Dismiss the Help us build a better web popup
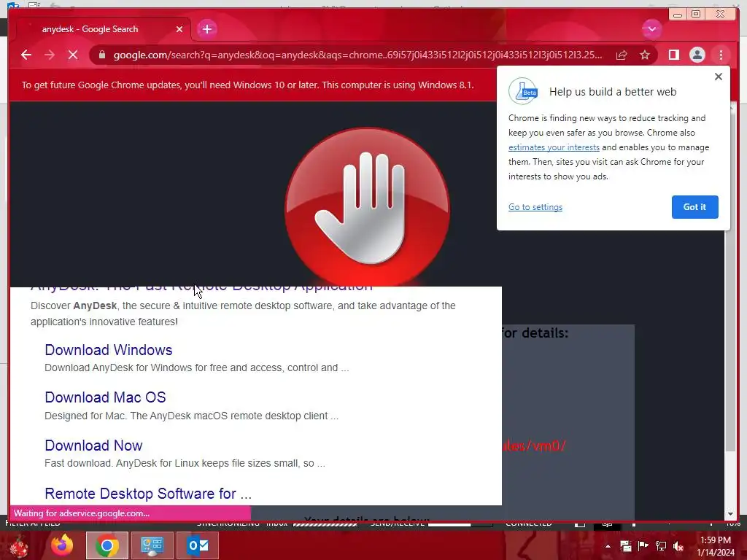 click(719, 77)
